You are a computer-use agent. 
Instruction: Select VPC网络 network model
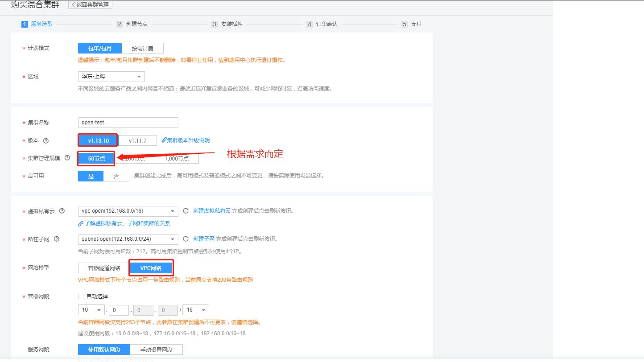coord(151,268)
